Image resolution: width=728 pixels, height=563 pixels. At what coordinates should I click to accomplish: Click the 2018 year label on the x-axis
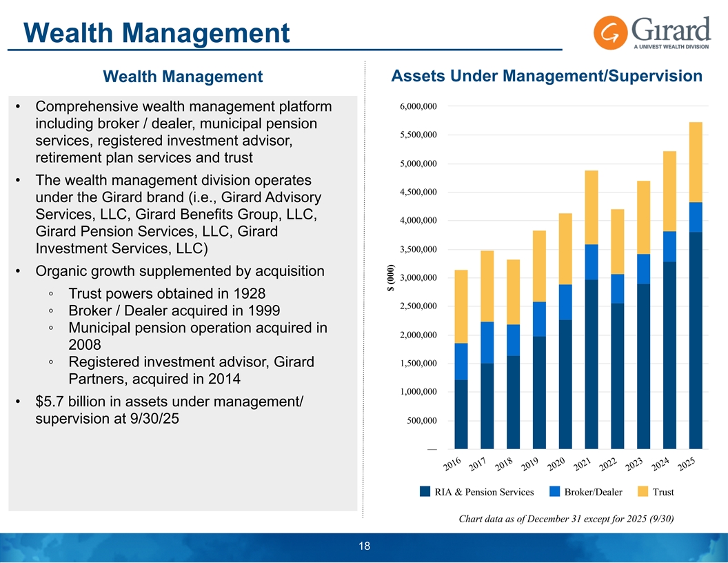click(505, 465)
